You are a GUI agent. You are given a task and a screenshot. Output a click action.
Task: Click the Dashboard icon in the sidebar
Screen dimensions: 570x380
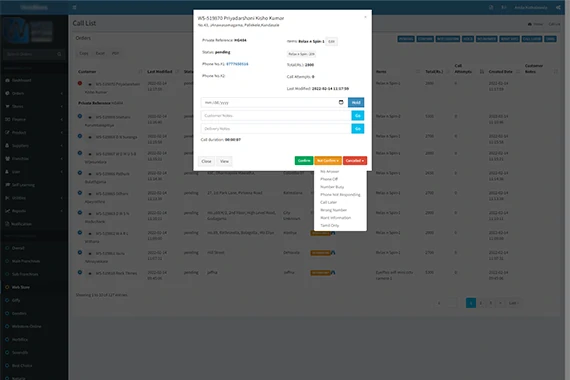[x=7, y=80]
